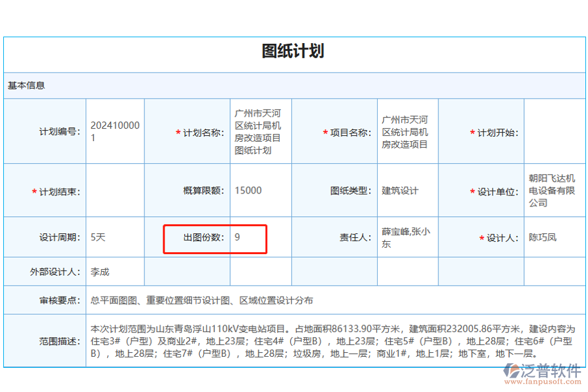Click the 计划编号 input field
This screenshot has width=588, height=392.
pos(114,131)
